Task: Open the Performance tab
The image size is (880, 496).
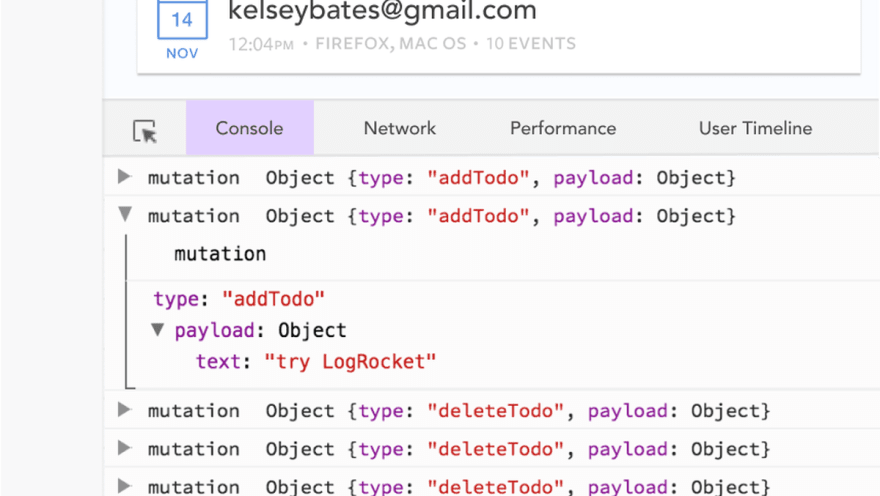Action: point(563,128)
